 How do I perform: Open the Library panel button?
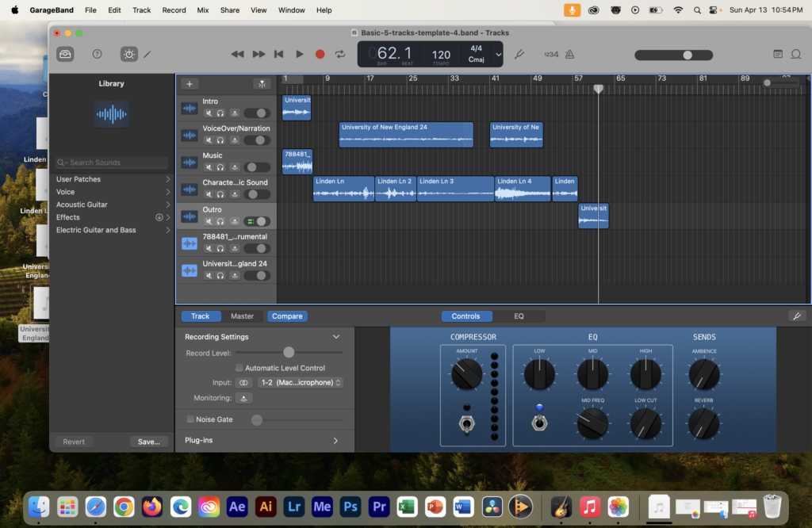(65, 54)
